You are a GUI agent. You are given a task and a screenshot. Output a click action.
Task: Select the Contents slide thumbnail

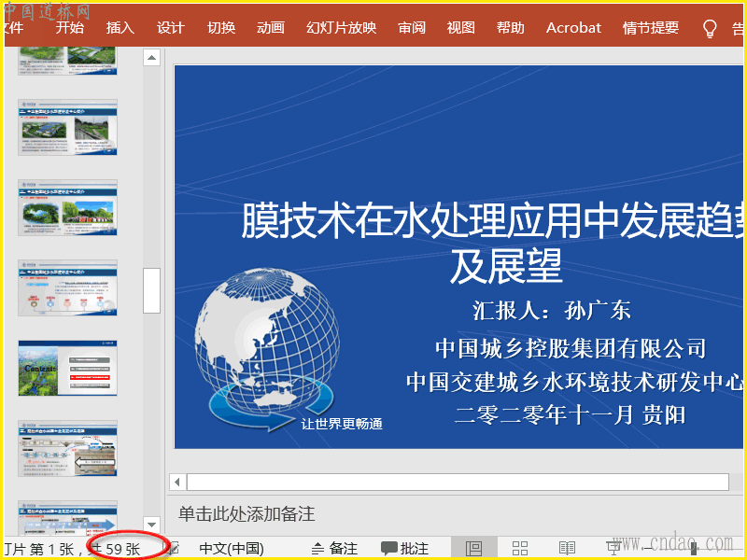click(x=67, y=368)
